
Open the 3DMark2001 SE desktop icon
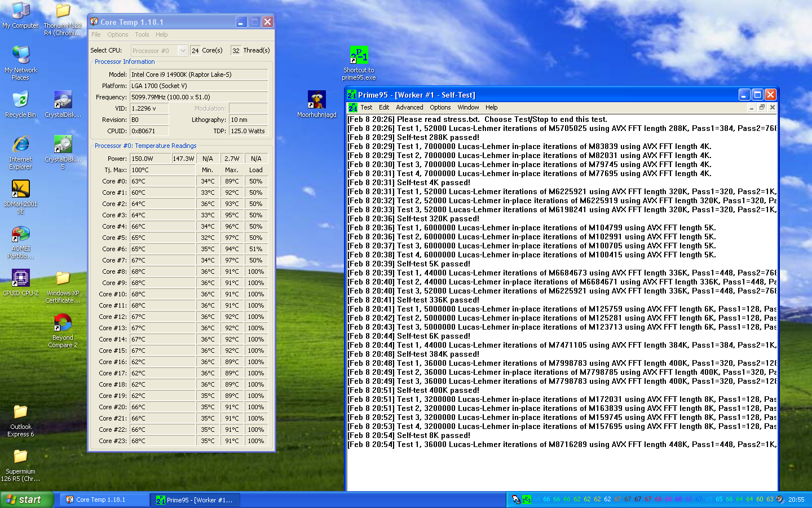click(x=21, y=190)
